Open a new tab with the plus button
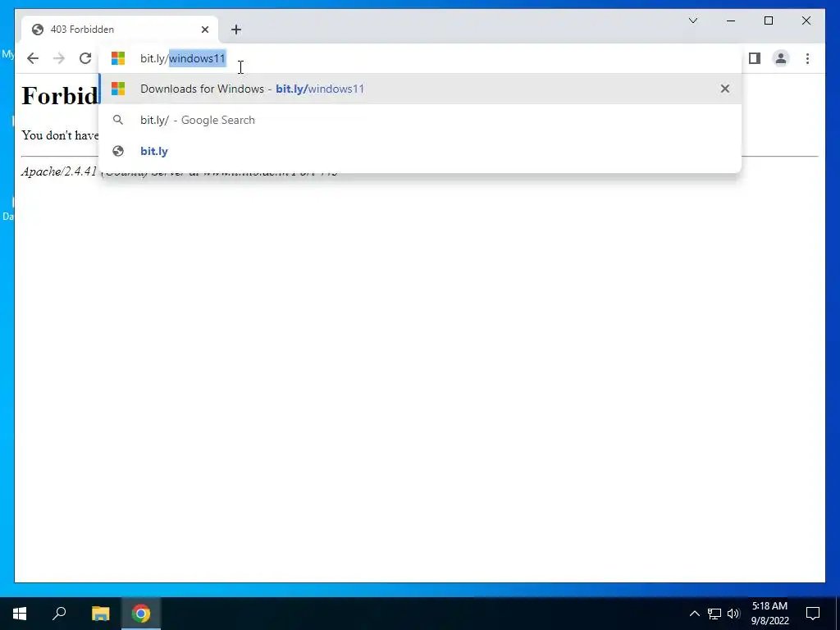This screenshot has width=840, height=630. coord(236,30)
